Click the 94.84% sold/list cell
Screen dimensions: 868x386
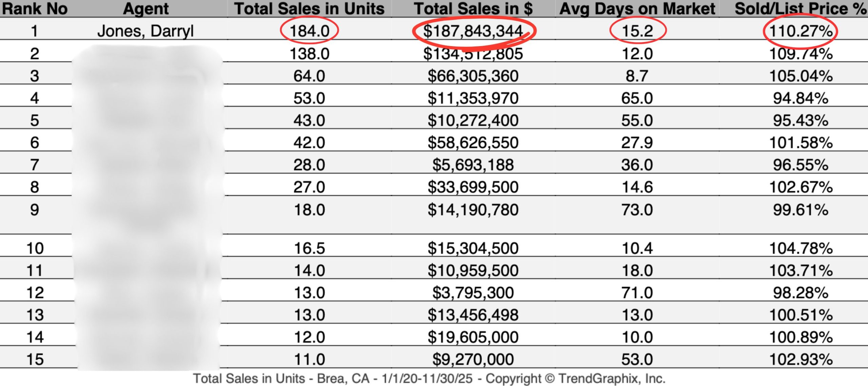pos(801,98)
